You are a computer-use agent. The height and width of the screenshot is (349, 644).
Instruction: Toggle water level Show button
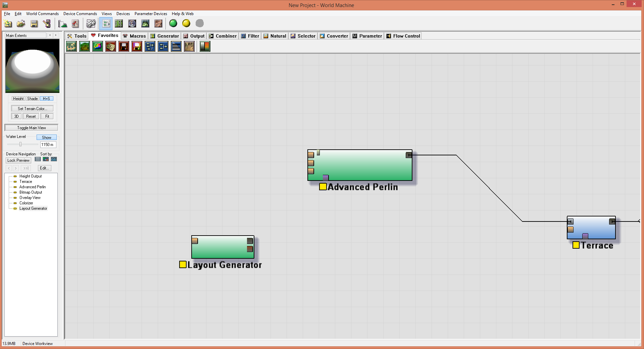(x=46, y=137)
